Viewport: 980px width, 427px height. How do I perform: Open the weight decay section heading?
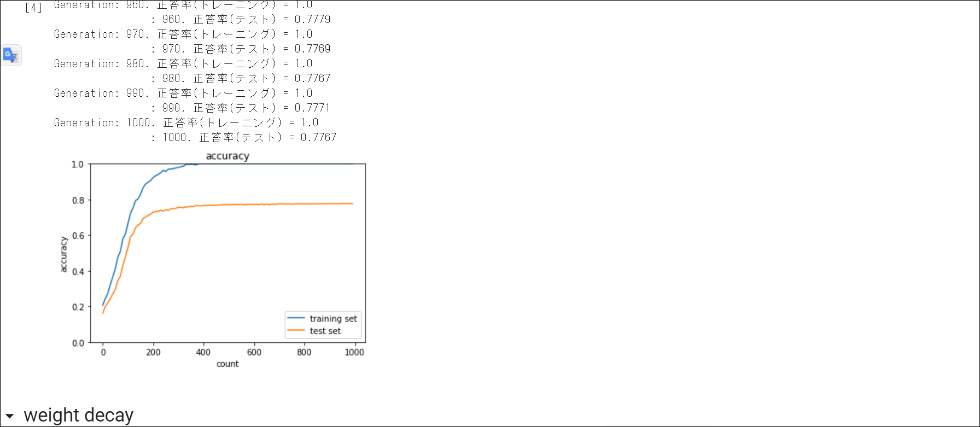78,416
